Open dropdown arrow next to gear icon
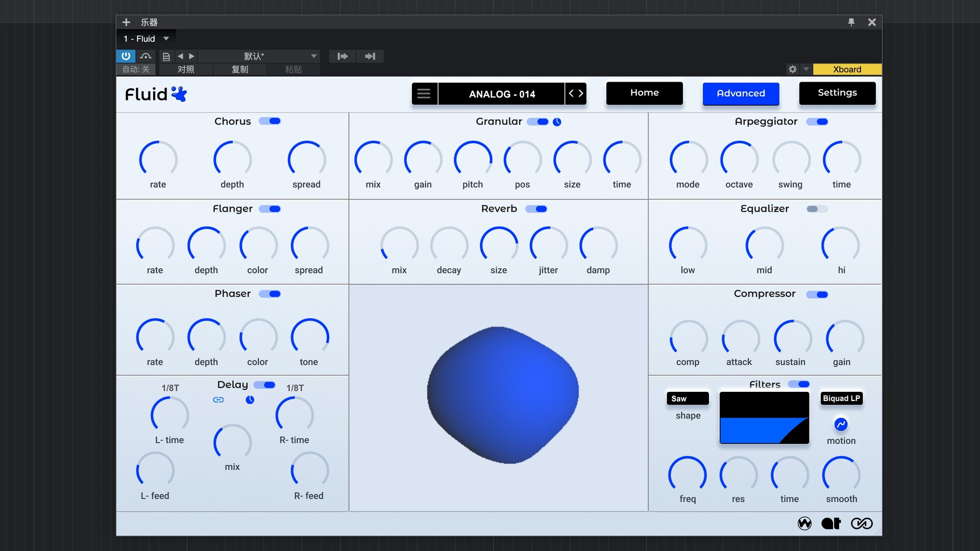The height and width of the screenshot is (551, 980). [806, 69]
